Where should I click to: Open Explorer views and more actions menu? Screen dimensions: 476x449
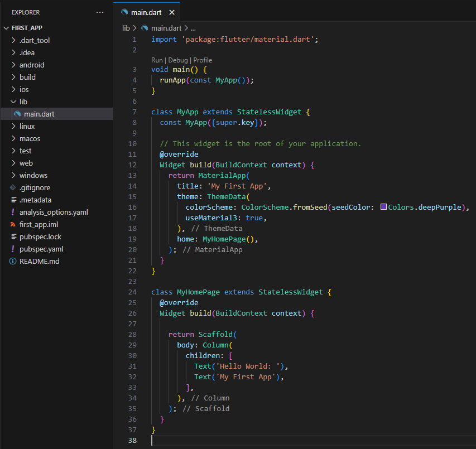[100, 12]
